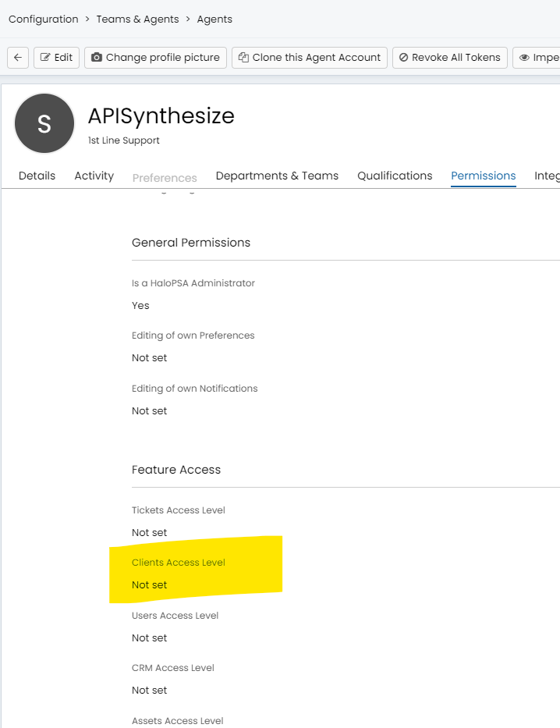Click the Edit pencil button
560x728 pixels.
click(56, 58)
